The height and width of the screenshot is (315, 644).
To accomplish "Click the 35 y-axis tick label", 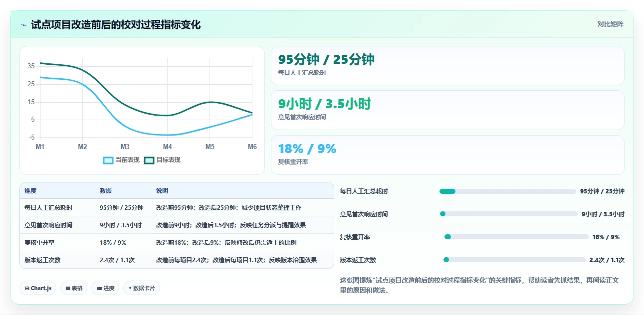I will (31, 66).
